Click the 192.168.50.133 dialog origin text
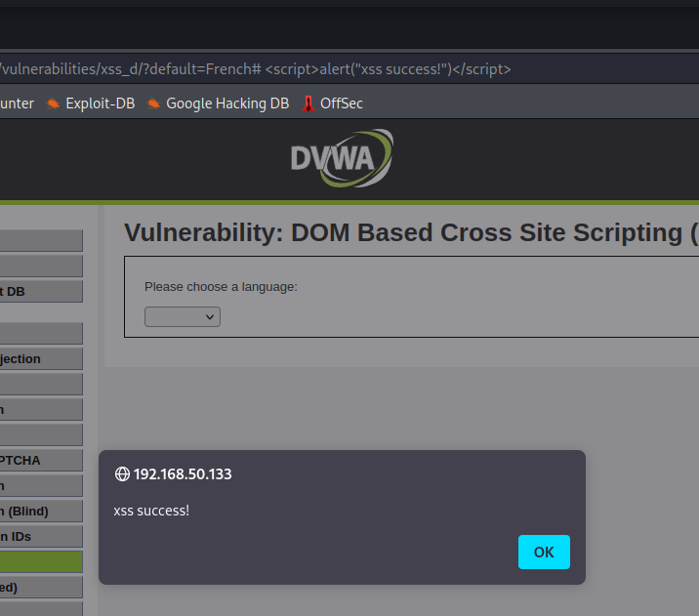Viewport: 699px width, 616px height. coord(183,473)
